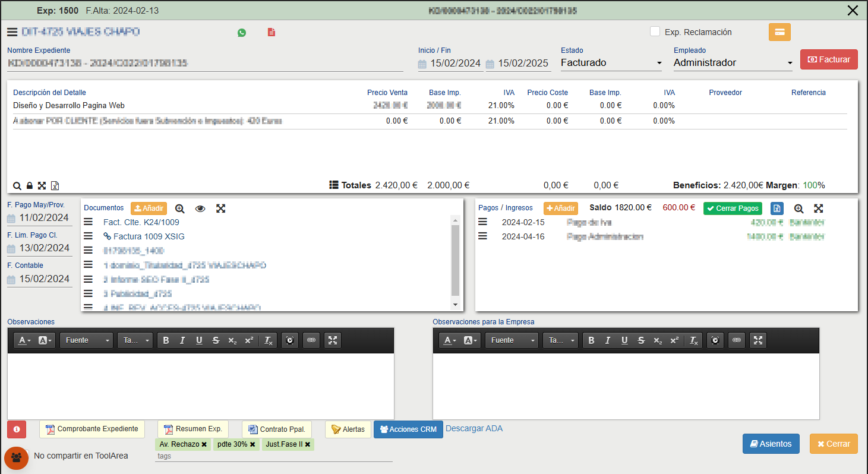Open row menu for Fact. Clte. K24/1009

tap(89, 222)
